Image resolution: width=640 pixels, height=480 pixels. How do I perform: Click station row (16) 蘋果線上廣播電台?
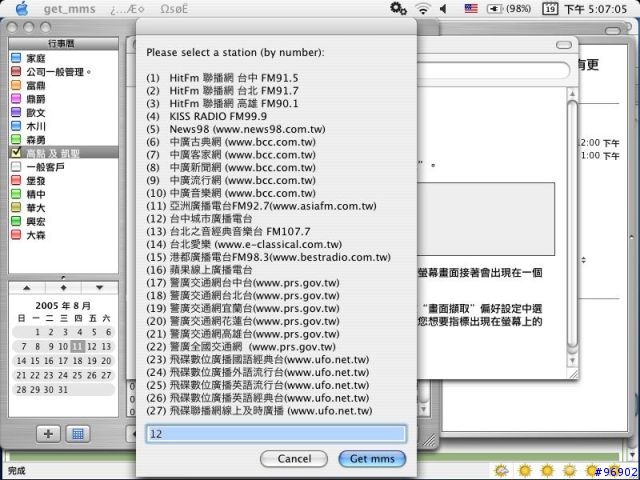pyautogui.click(x=199, y=270)
